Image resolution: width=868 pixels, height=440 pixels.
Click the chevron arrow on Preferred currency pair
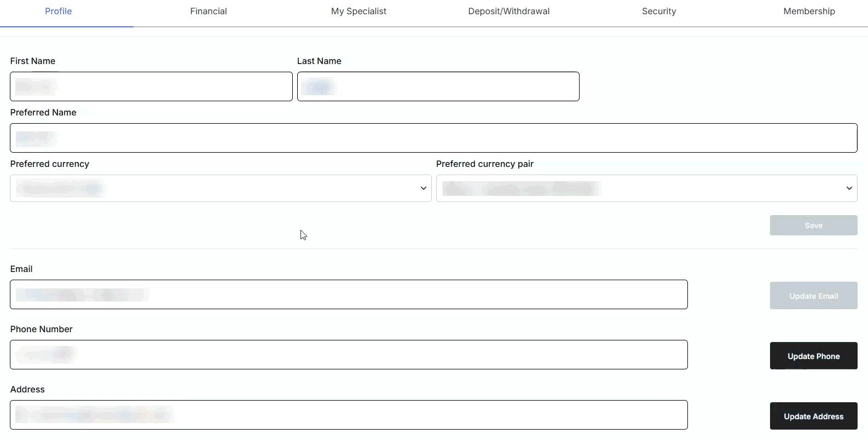(849, 188)
